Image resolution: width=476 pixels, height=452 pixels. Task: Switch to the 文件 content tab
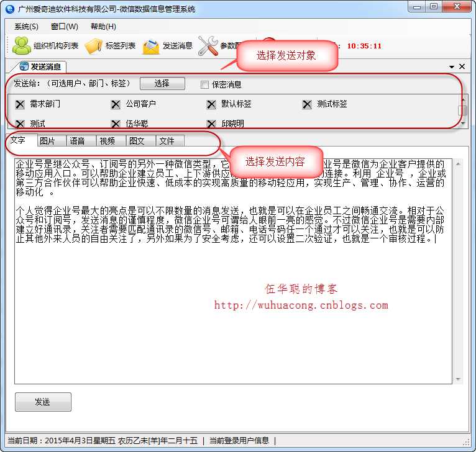(x=170, y=141)
